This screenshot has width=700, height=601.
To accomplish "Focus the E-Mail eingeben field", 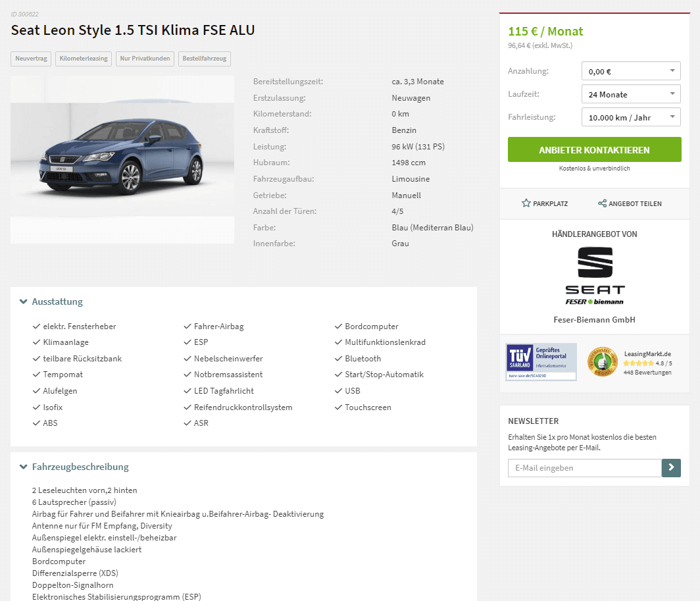I will click(585, 468).
